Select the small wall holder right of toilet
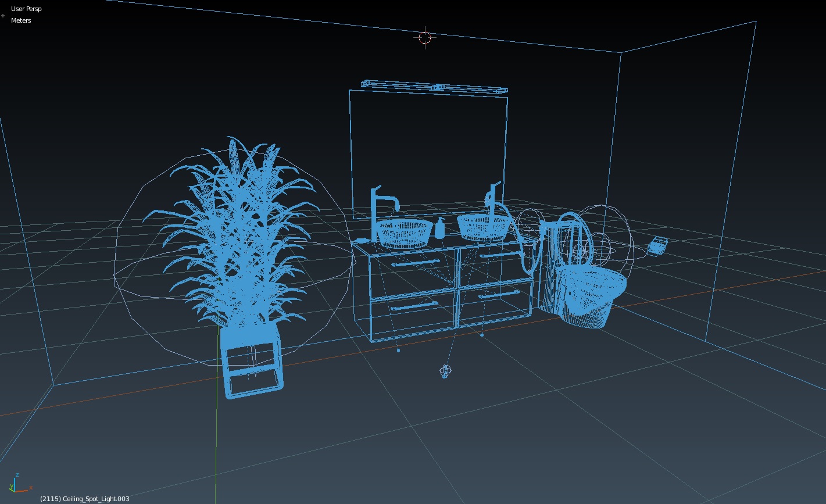Image resolution: width=826 pixels, height=504 pixels. [657, 245]
